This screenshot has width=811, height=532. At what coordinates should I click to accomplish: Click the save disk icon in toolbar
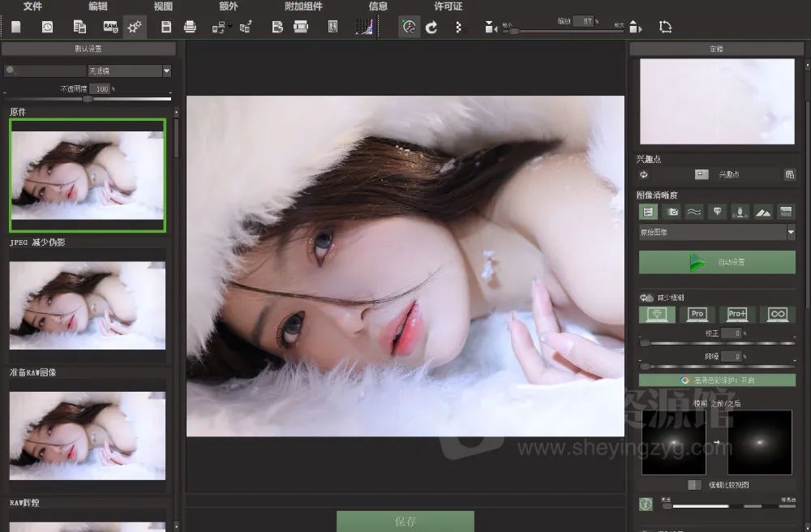tap(166, 27)
